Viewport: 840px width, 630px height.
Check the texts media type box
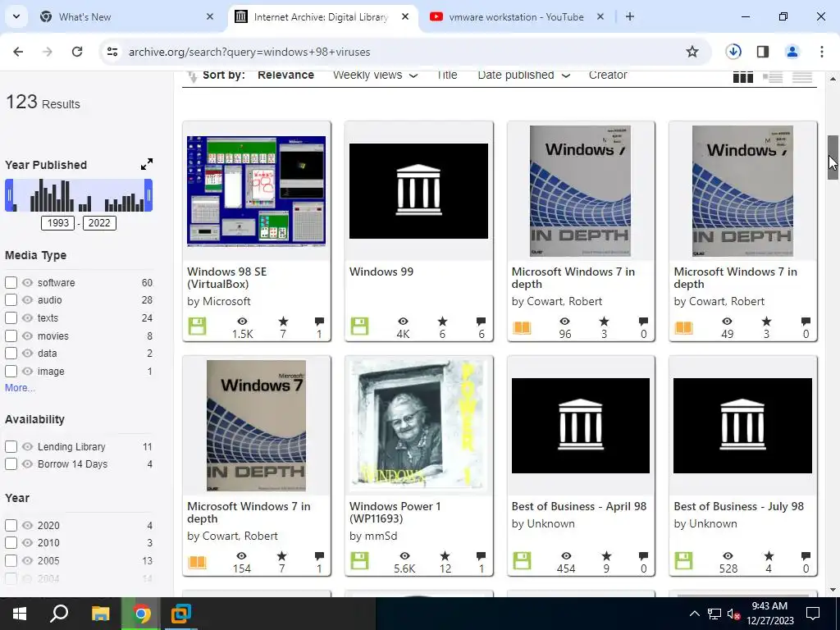(11, 317)
